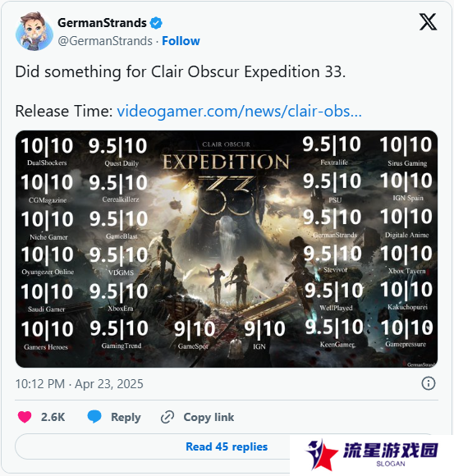Open the Expedition 33 scores image
454x476 pixels.
point(227,249)
